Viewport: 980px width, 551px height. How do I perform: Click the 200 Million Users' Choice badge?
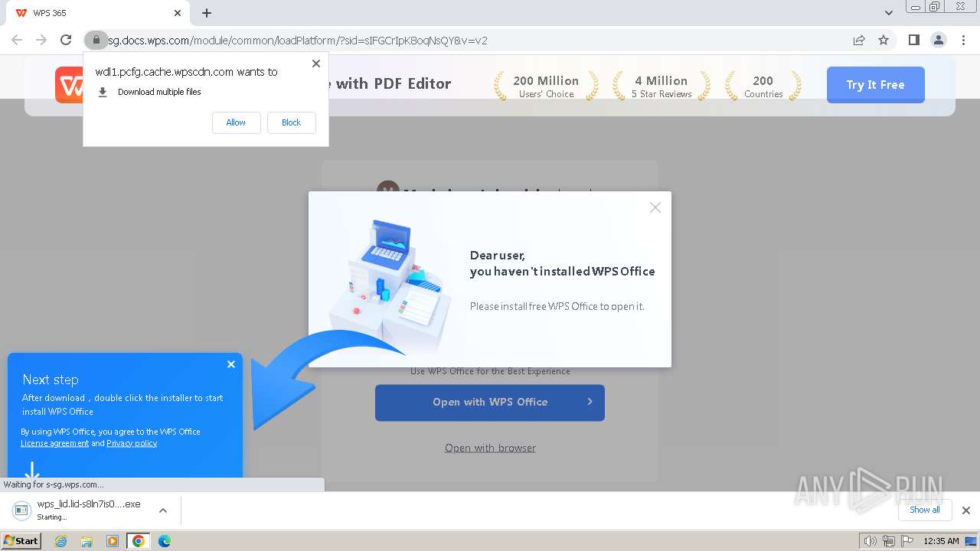(x=546, y=86)
